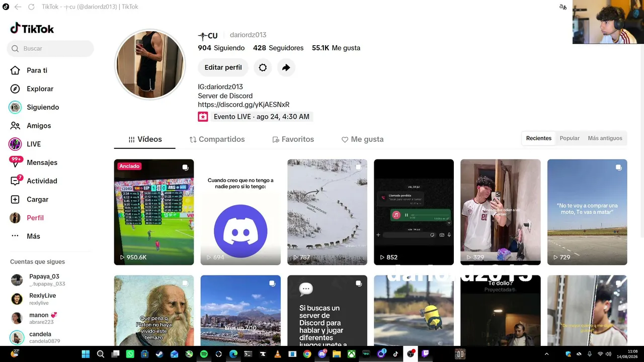
Task: Open the Evento LIVE ago 24 link
Action: pyautogui.click(x=255, y=117)
